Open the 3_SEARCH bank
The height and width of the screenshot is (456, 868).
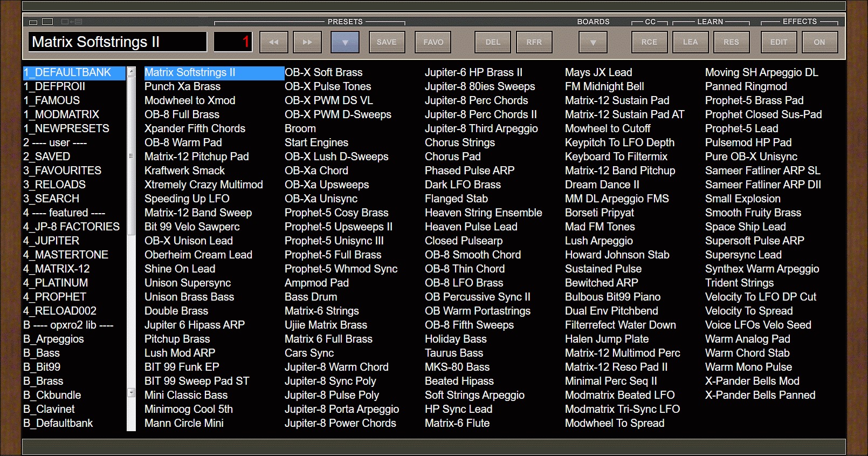pos(51,199)
